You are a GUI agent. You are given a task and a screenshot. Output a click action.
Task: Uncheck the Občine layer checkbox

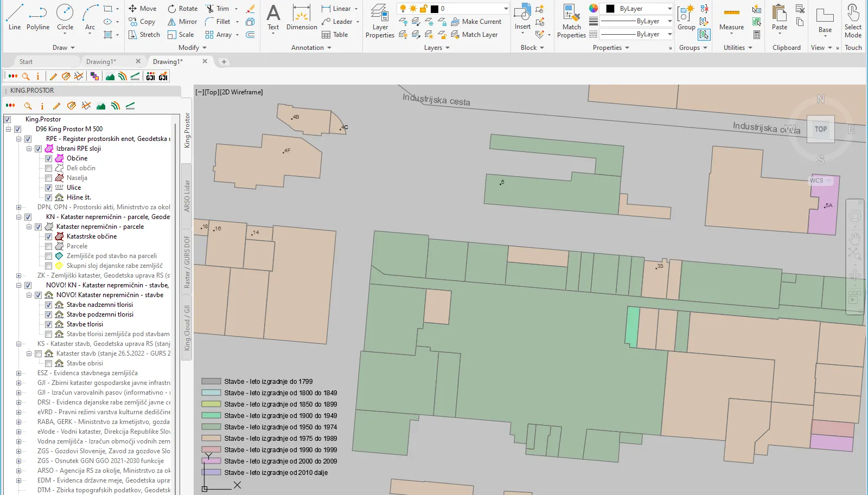pos(48,158)
